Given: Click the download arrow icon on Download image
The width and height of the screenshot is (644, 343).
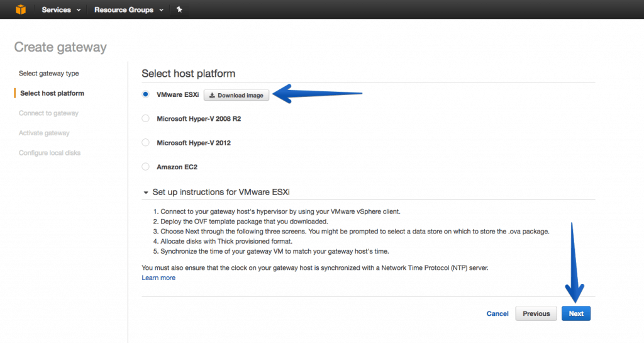Looking at the screenshot, I should coord(212,95).
